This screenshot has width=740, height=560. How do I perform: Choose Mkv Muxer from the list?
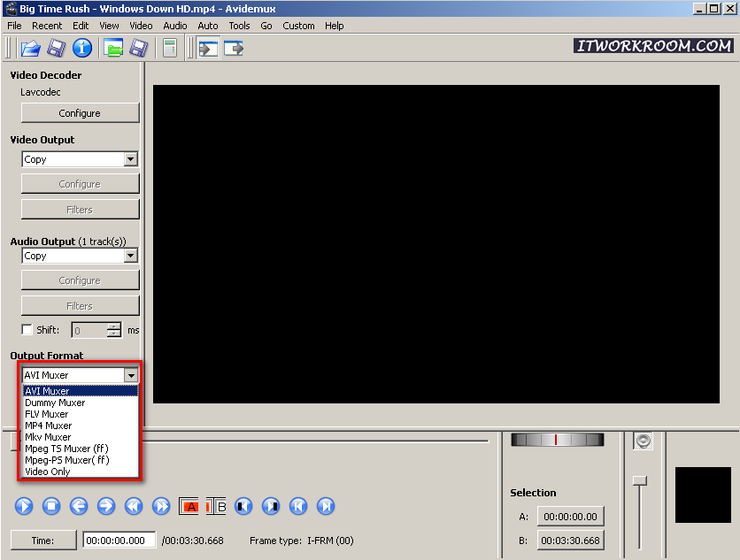[81, 437]
